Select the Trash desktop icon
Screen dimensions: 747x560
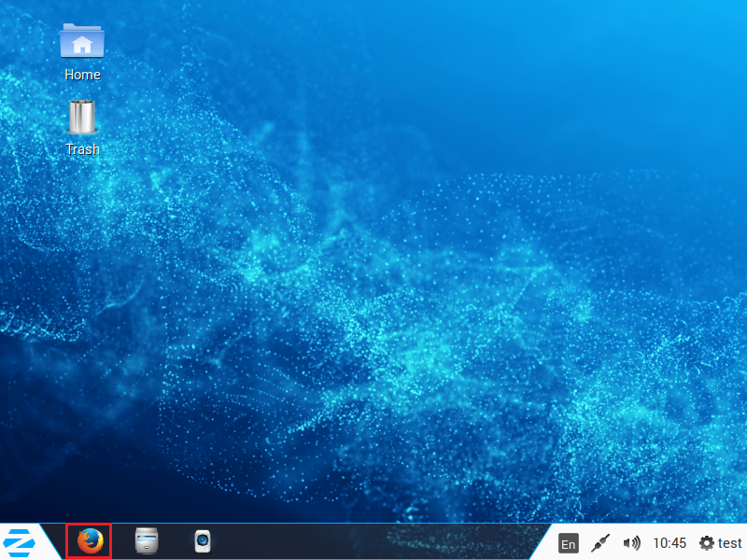point(82,117)
